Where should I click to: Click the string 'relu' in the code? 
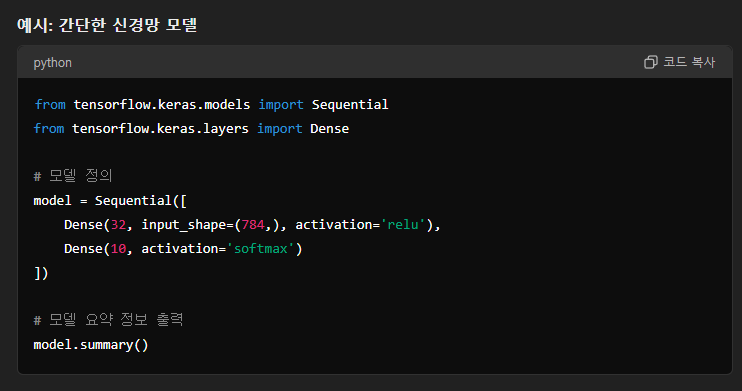click(403, 224)
